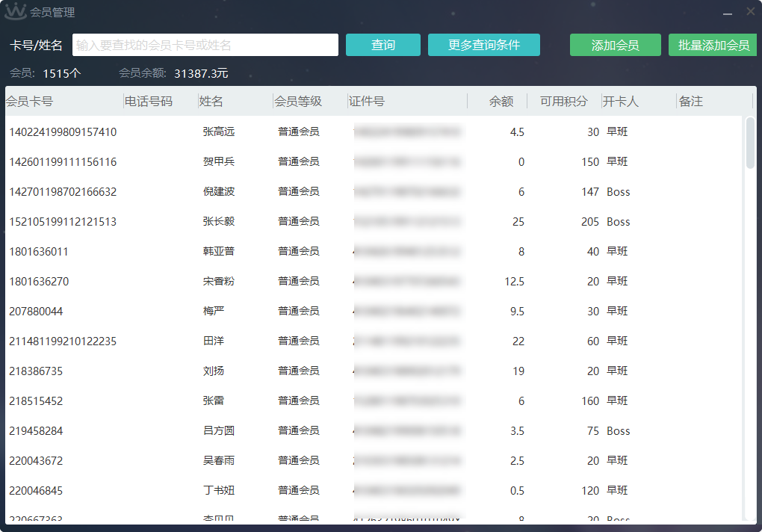Viewport: 762px width, 532px height.
Task: Select card number 207880044
Action: coord(36,312)
